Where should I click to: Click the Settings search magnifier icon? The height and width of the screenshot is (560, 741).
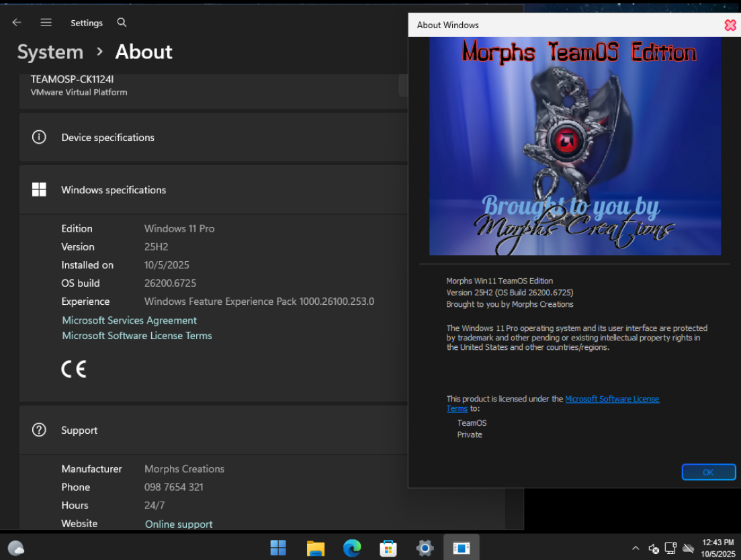tap(122, 22)
